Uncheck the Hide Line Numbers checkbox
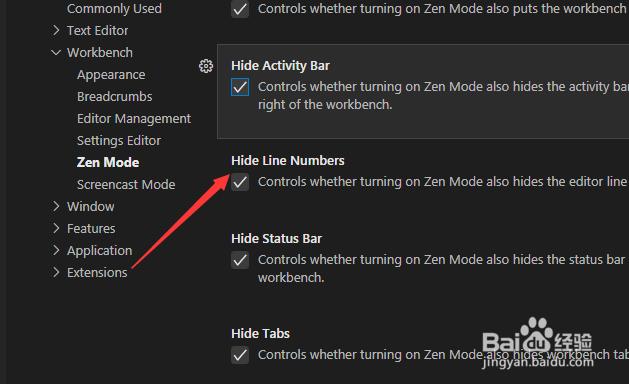629x384 pixels. click(x=240, y=182)
